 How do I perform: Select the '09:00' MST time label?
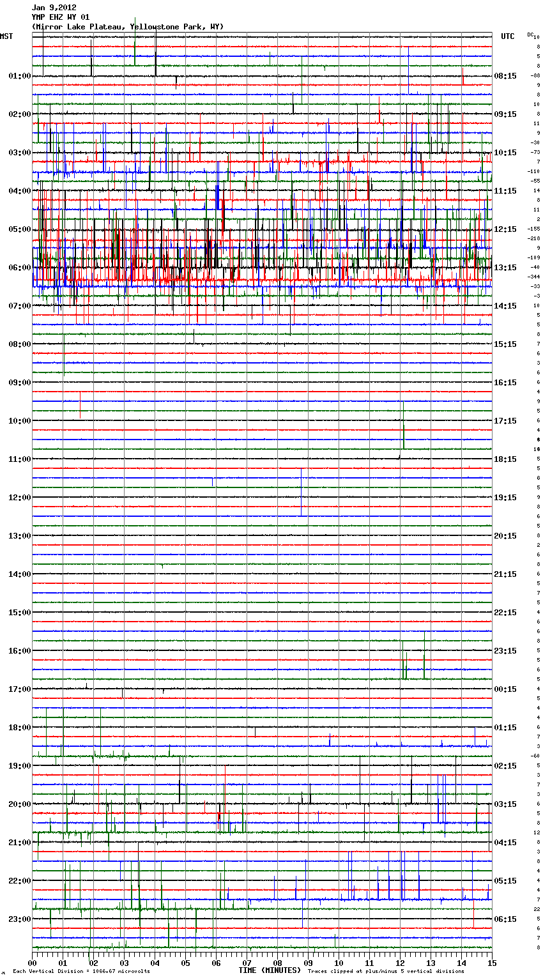coord(20,383)
